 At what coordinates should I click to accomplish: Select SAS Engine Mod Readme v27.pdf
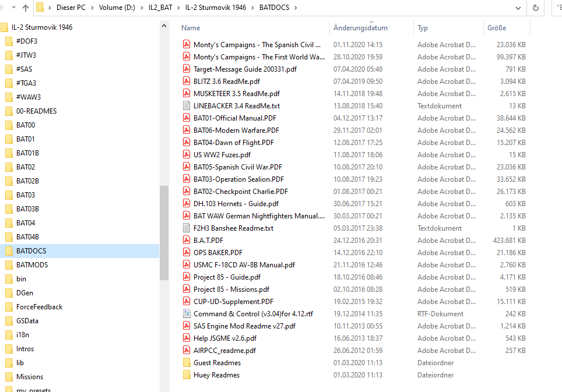coord(244,326)
